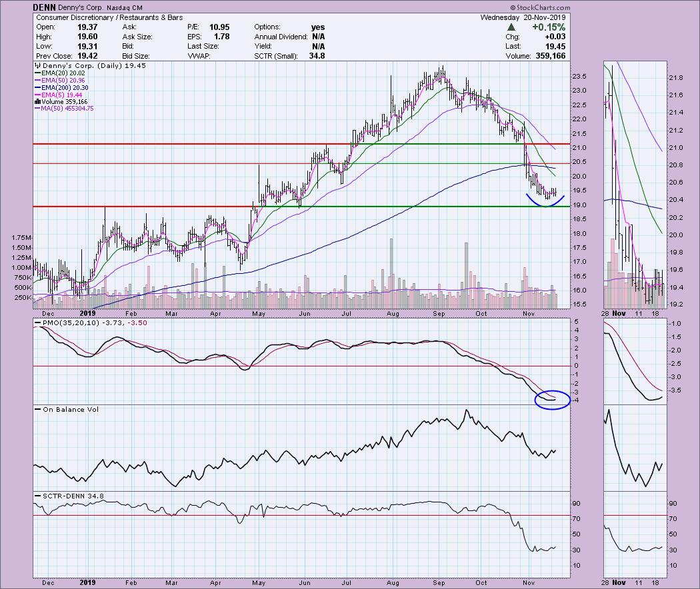Image resolution: width=700 pixels, height=589 pixels.
Task: Click the Last price 19.45
Action: 555,47
